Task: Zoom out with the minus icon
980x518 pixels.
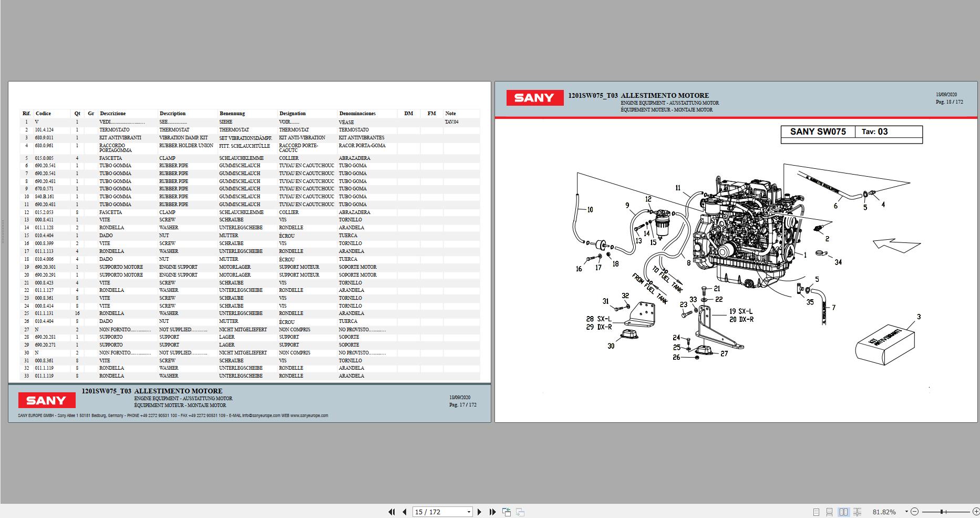Action: coord(915,512)
